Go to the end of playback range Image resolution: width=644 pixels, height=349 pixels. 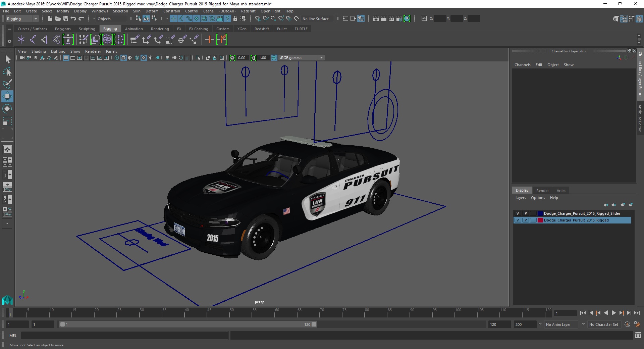coord(637,313)
